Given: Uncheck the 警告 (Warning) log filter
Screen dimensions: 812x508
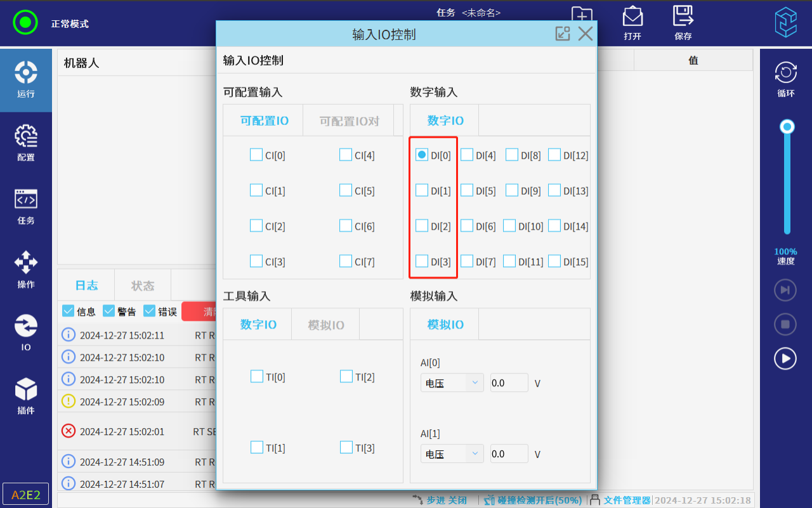Looking at the screenshot, I should (x=109, y=311).
